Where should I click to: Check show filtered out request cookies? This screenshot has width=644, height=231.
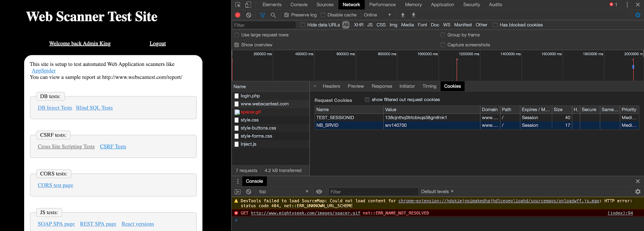[367, 100]
